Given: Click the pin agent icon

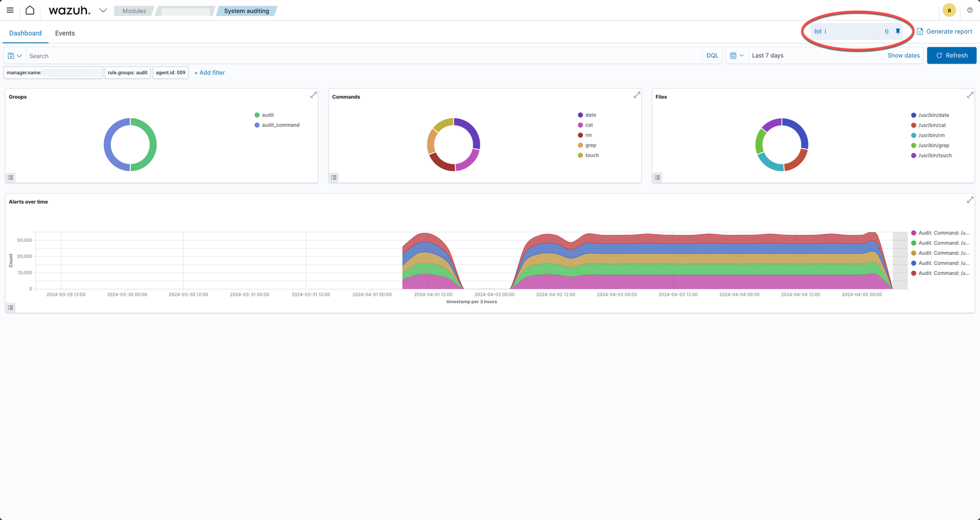Looking at the screenshot, I should 898,31.
